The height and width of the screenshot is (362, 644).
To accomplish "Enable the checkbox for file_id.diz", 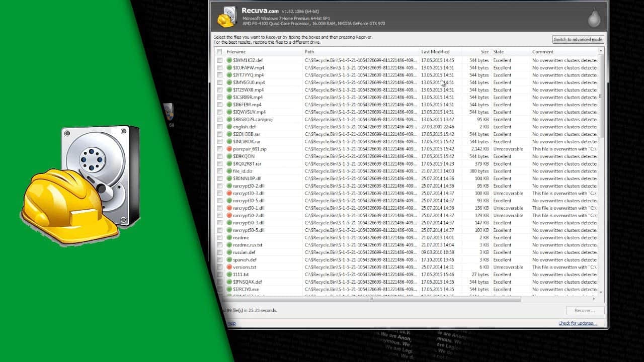I will [219, 171].
